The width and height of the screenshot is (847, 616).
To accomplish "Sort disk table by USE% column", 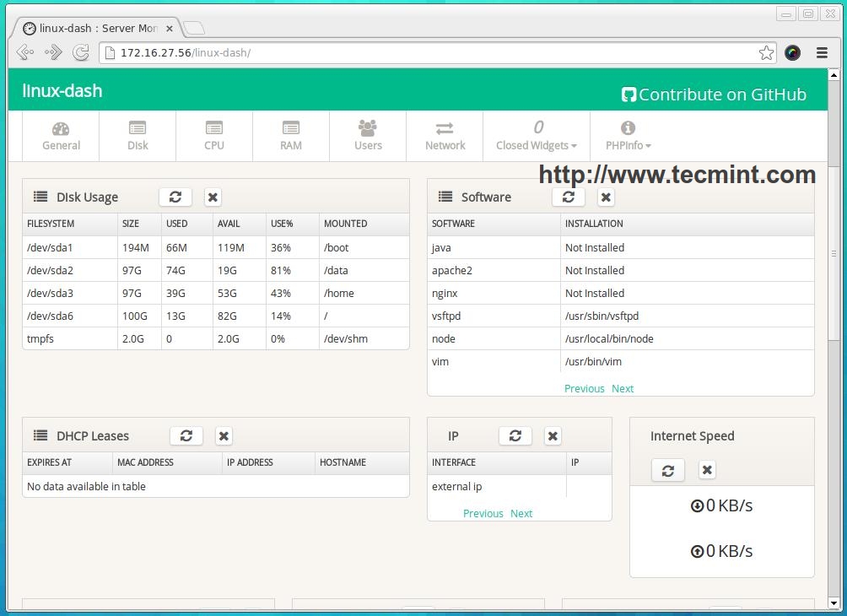I will 282,224.
